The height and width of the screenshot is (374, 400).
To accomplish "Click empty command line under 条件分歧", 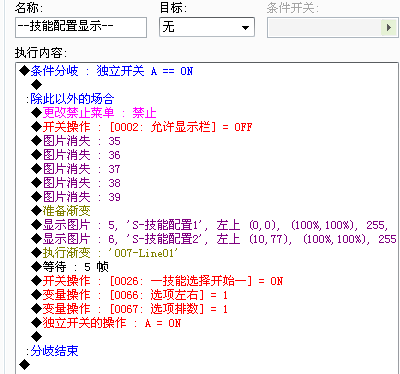I will coord(36,85).
